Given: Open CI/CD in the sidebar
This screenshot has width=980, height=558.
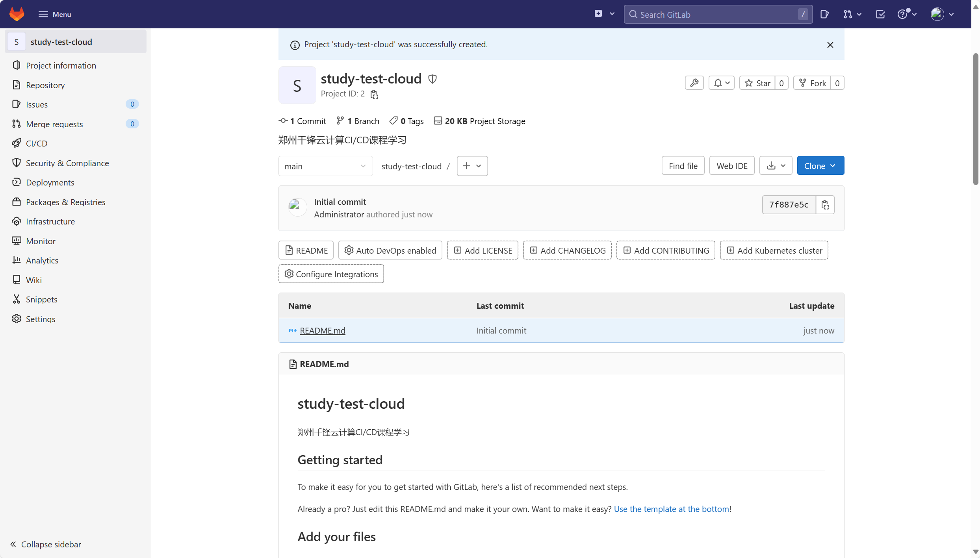Looking at the screenshot, I should tap(37, 143).
